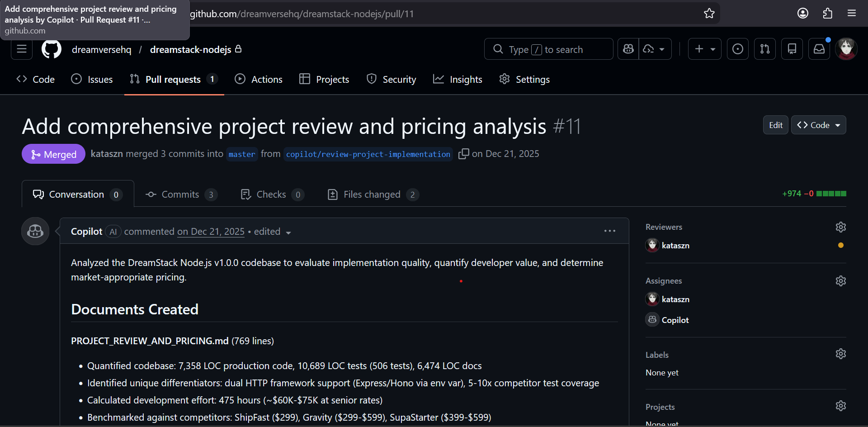Open your pull requests icon in the header
The image size is (868, 427).
765,49
